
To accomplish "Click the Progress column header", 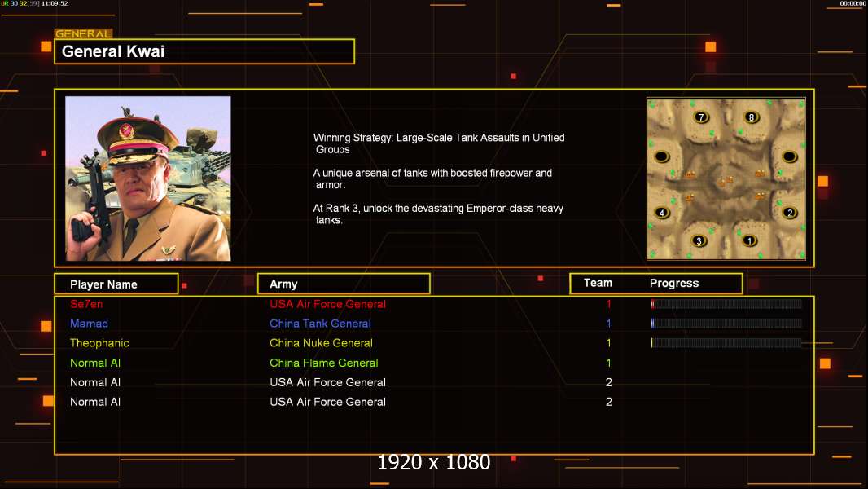I will pos(673,283).
